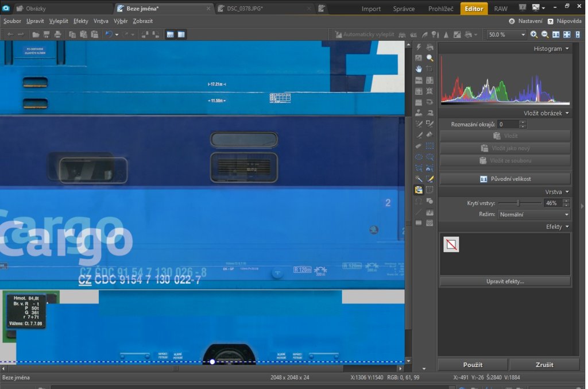The height and width of the screenshot is (389, 588).
Task: Choose the rectangular selection tool
Action: (430, 146)
